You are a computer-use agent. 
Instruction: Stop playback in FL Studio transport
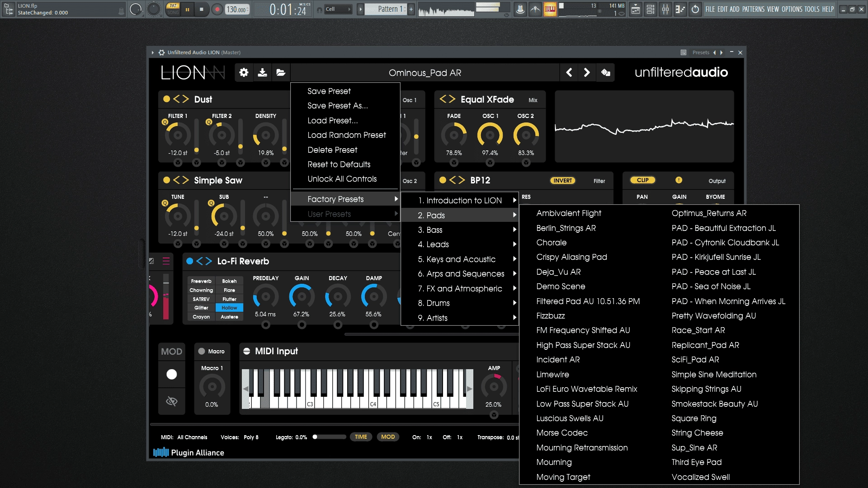[x=202, y=9]
